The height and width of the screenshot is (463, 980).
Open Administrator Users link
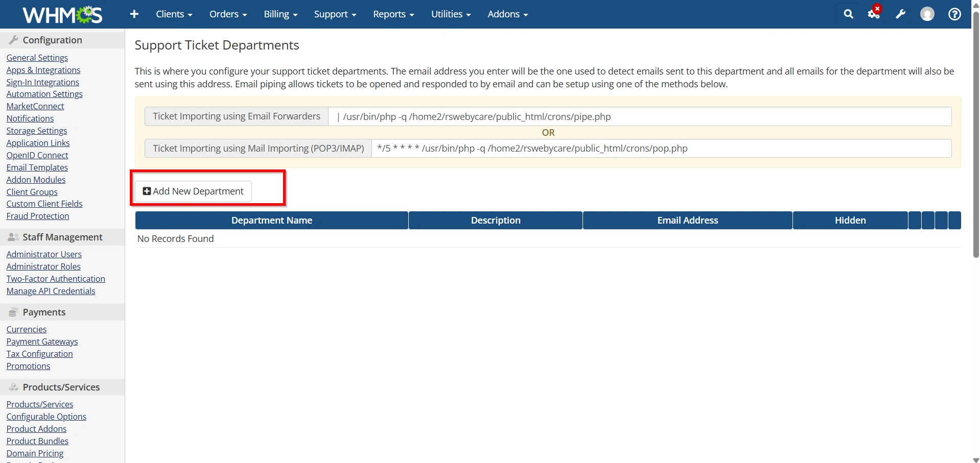tap(44, 254)
